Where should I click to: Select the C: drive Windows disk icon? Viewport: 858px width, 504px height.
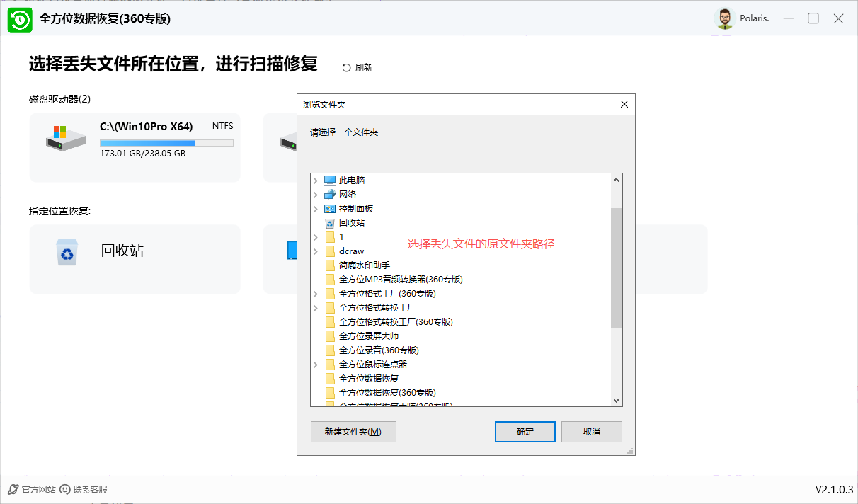[x=65, y=137]
